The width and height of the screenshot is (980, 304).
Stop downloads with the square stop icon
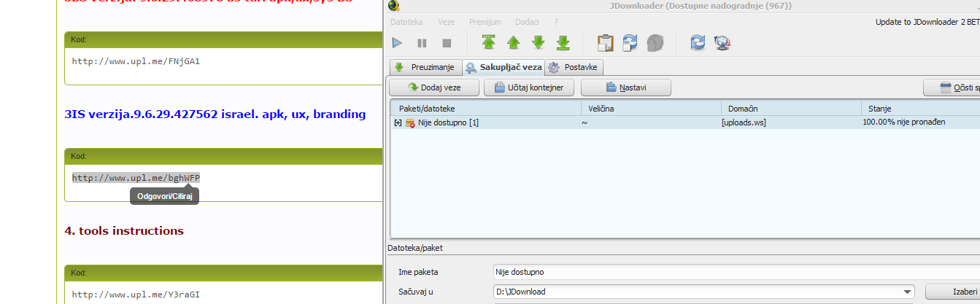click(x=447, y=43)
